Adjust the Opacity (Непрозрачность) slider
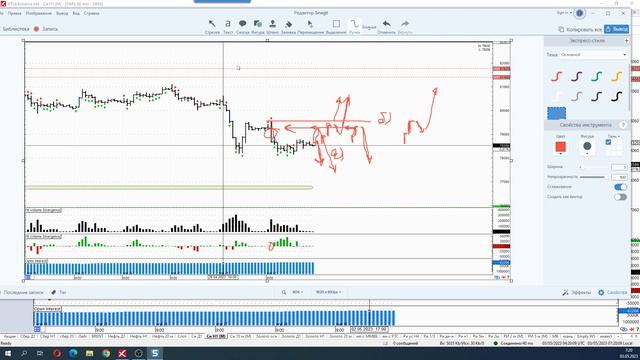 coord(593,177)
